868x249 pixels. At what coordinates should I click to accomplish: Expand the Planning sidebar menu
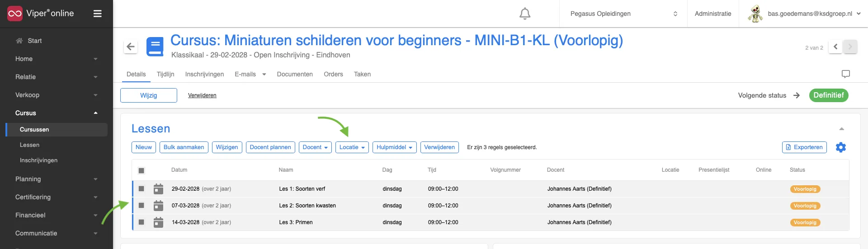(x=57, y=179)
